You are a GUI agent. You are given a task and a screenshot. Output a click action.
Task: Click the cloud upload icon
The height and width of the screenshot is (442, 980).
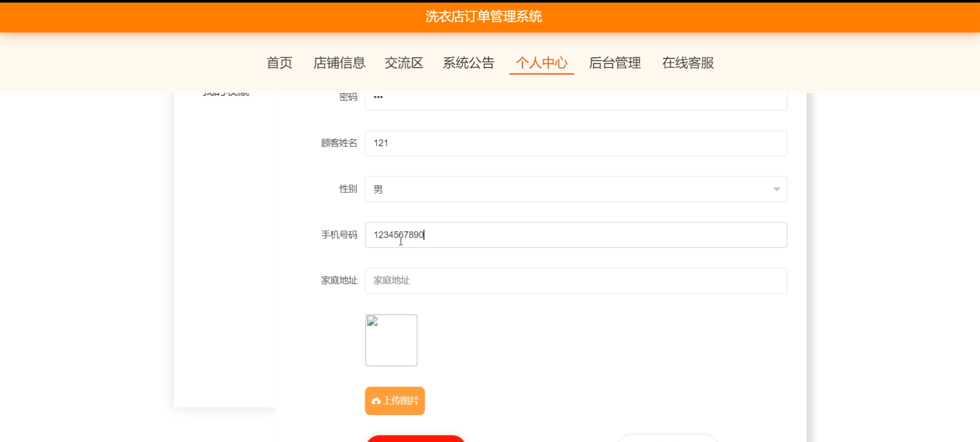point(376,401)
